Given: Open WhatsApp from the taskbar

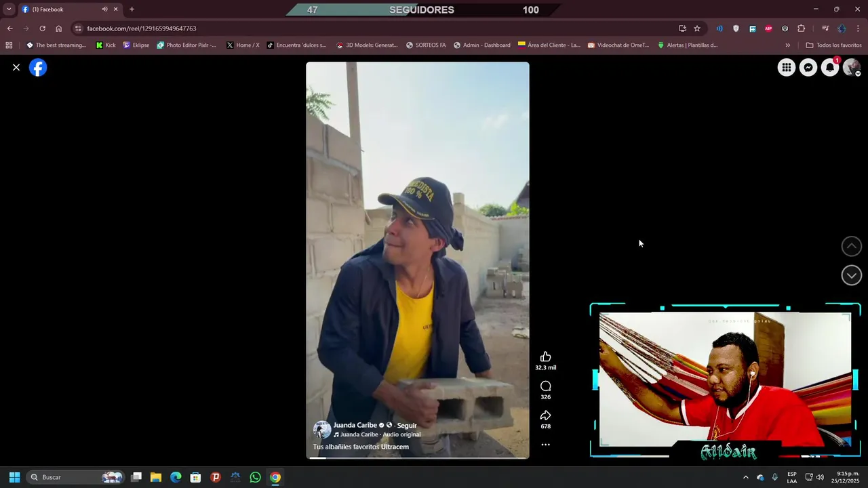Looking at the screenshot, I should tap(255, 477).
